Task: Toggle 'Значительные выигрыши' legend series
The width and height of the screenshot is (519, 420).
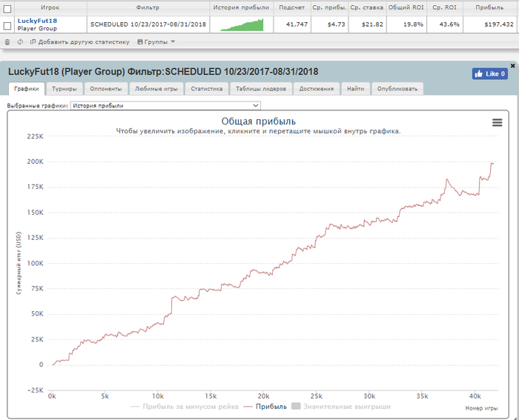Action: [341, 407]
